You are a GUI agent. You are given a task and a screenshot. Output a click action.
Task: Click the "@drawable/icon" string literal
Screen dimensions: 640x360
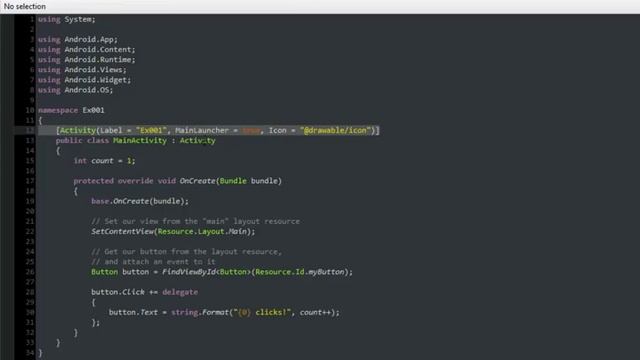click(x=335, y=130)
